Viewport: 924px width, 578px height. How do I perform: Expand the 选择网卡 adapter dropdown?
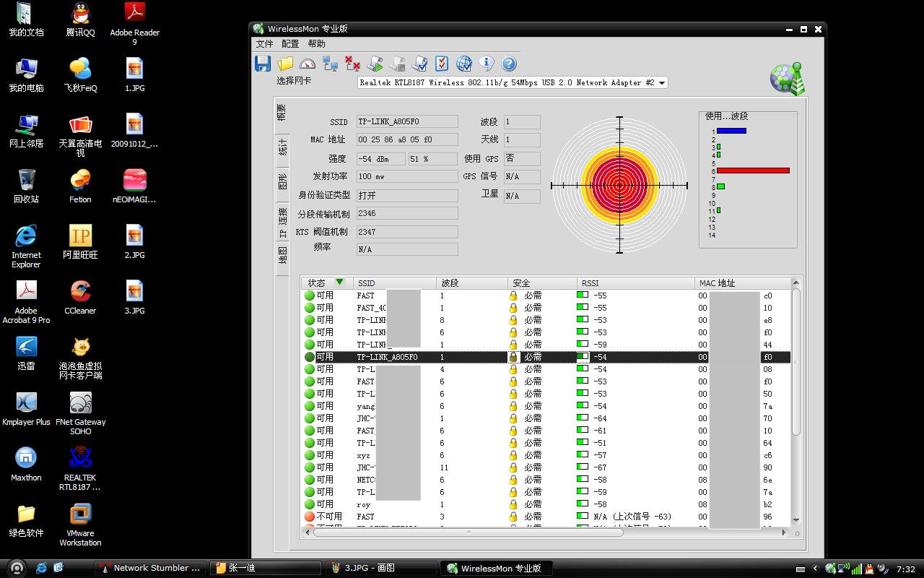tap(662, 82)
